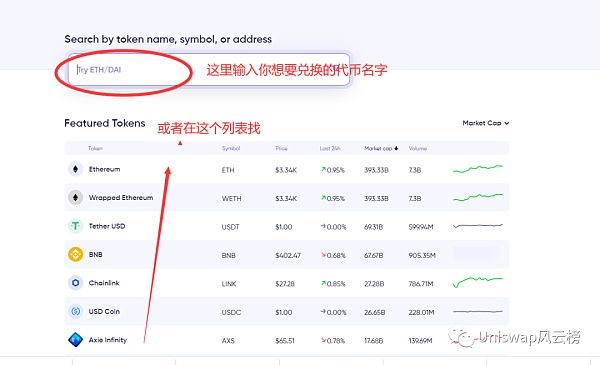Click the Tether USD logo icon

coord(75,226)
